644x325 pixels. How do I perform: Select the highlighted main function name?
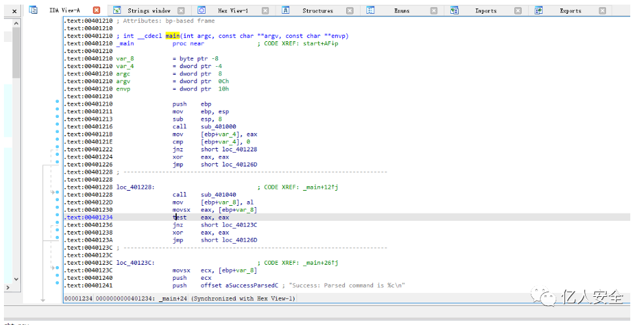[x=173, y=36]
